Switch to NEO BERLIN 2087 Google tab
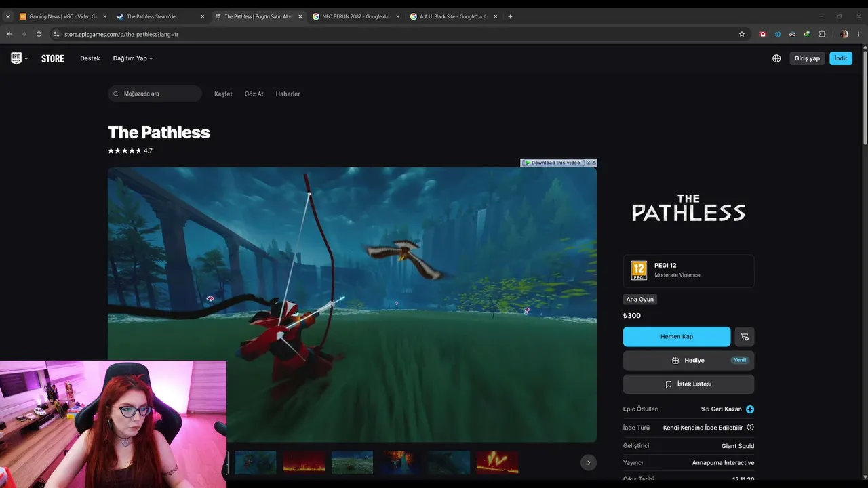This screenshot has width=868, height=488. click(x=356, y=16)
